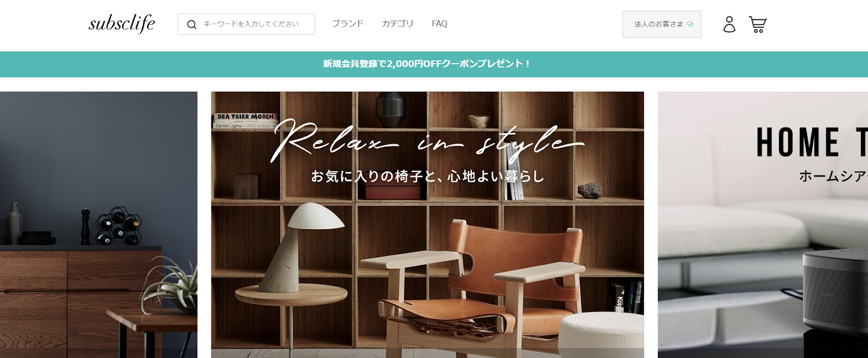
Task: Click the gray speaker device on right slide
Action: click(x=835, y=291)
